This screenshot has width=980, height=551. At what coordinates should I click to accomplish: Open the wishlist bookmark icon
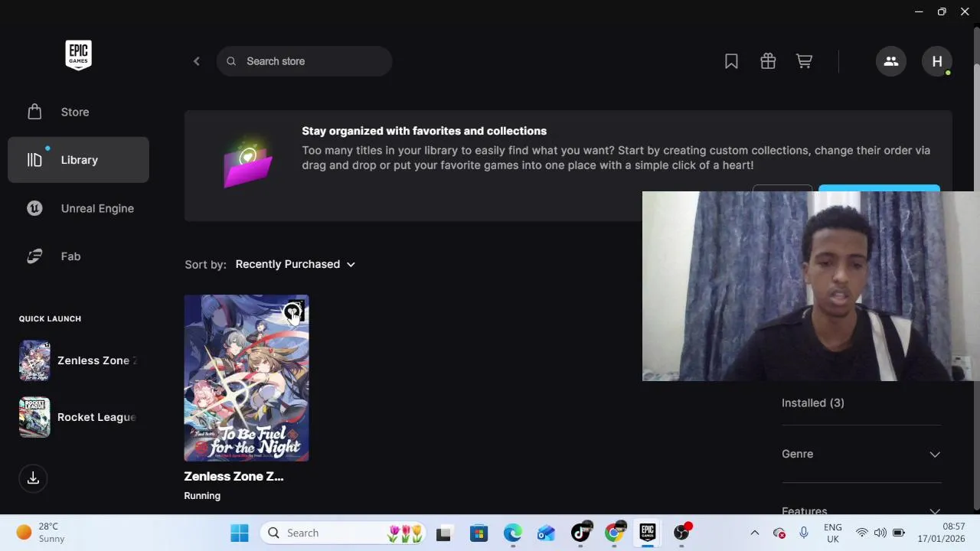pos(731,61)
